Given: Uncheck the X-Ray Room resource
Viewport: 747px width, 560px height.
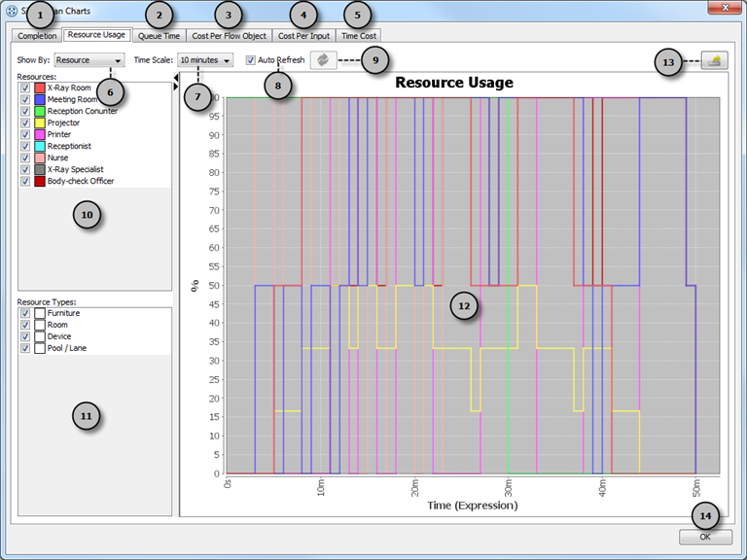Looking at the screenshot, I should point(25,87).
